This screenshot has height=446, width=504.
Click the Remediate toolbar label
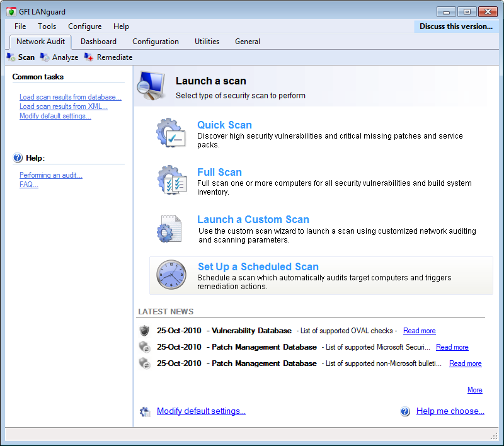(x=115, y=57)
